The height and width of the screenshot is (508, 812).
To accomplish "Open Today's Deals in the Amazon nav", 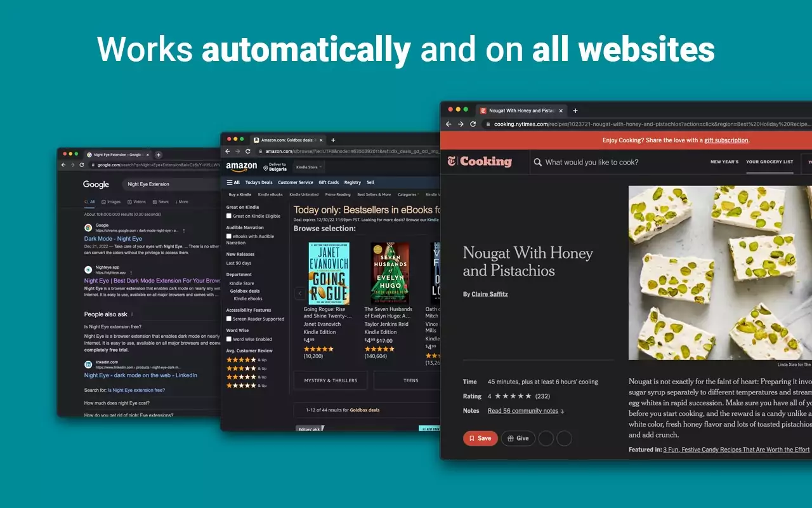I will point(259,182).
